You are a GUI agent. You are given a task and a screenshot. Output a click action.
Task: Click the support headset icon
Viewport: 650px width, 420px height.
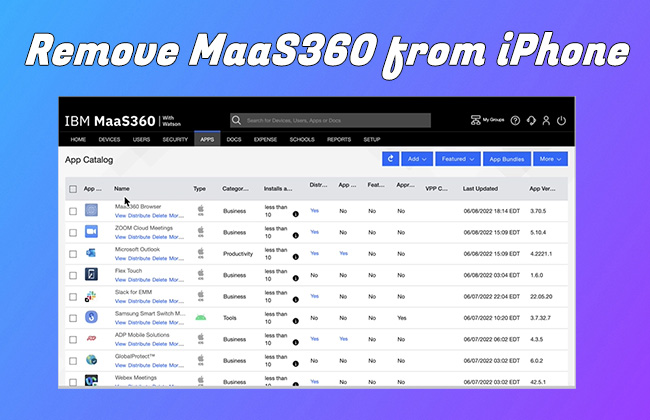(531, 121)
